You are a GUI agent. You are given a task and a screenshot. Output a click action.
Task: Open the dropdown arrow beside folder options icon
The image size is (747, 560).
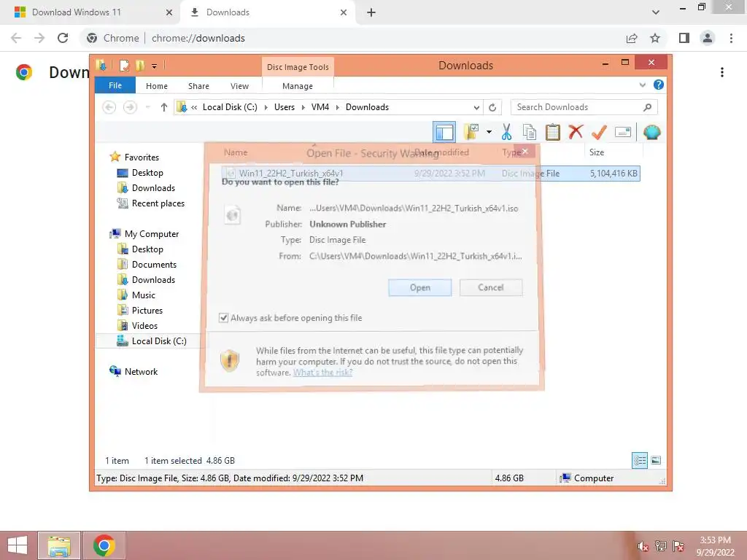(x=489, y=132)
